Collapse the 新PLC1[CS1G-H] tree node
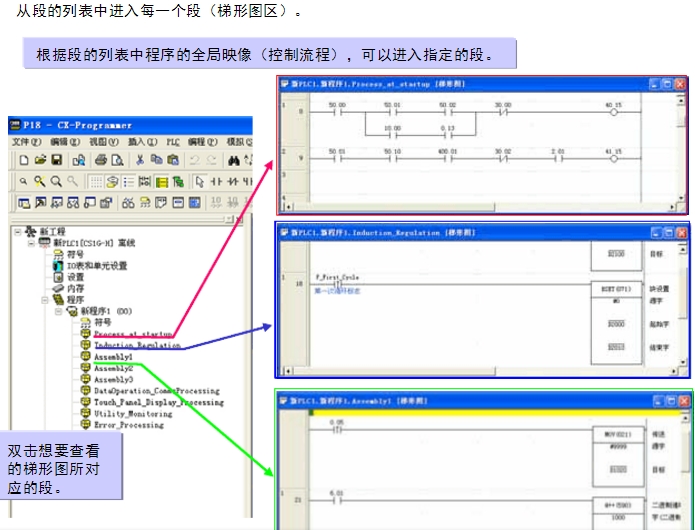This screenshot has width=695, height=530. (31, 243)
